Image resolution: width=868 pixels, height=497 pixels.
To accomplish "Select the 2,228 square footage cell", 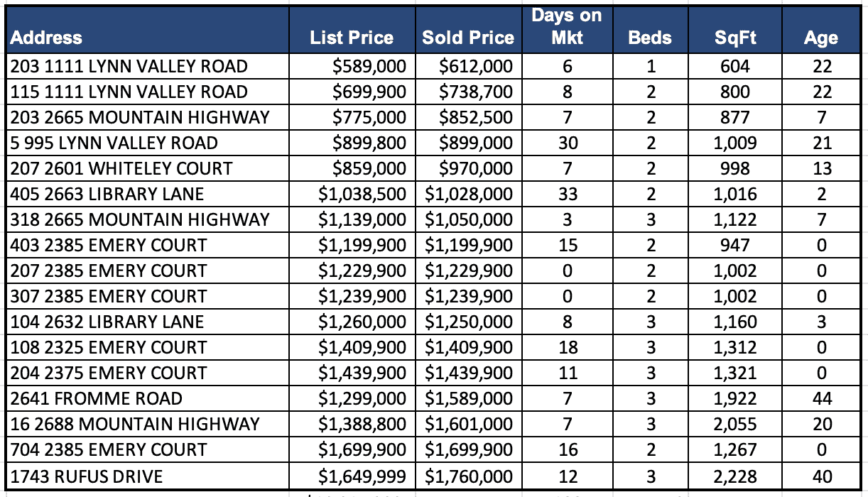I will [x=734, y=476].
